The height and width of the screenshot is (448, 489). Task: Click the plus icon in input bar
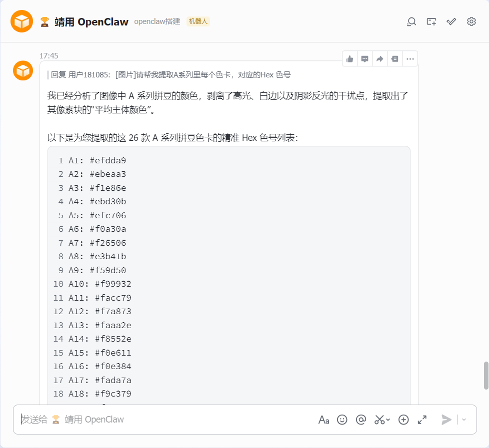[403, 420]
